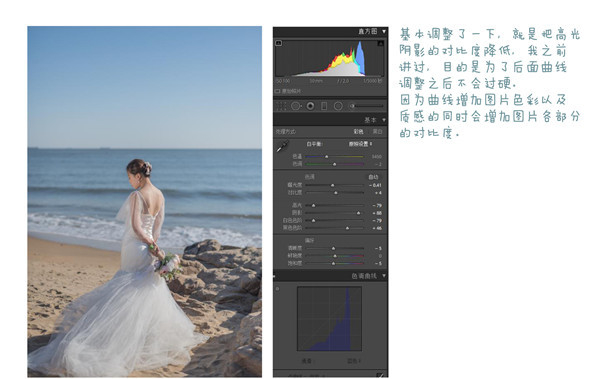The image size is (600, 379).
Task: Enable the 原始照片 checkbox
Action: coord(278,91)
